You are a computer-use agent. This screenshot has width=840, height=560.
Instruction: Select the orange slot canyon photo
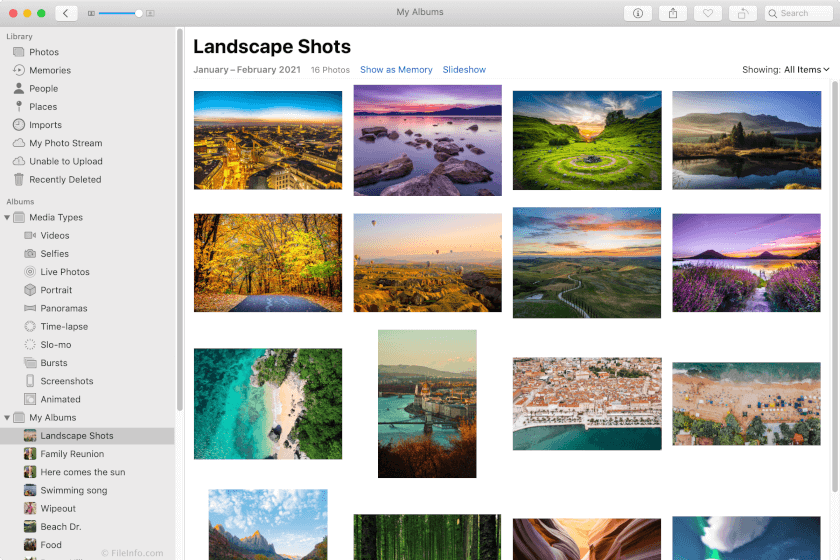pyautogui.click(x=587, y=539)
